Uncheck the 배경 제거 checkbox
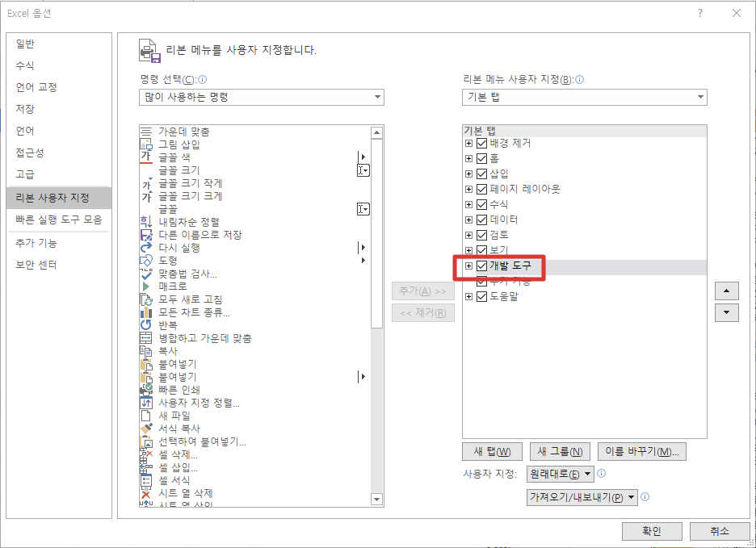 point(481,143)
